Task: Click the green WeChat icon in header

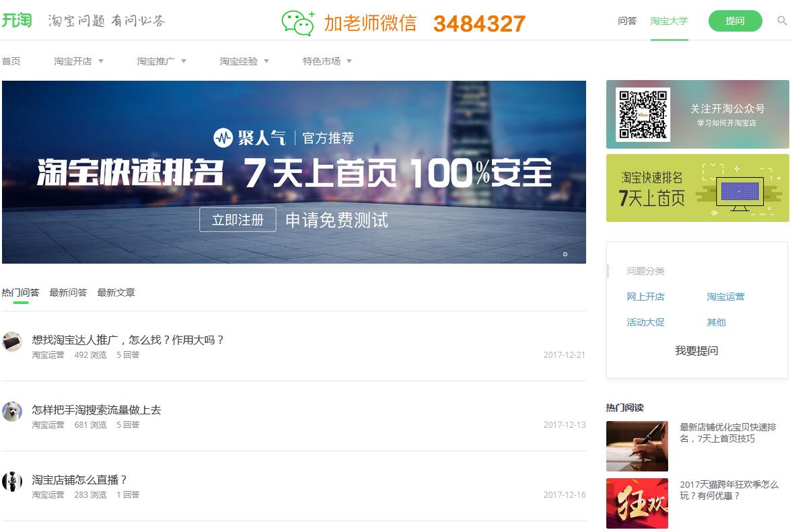Action: point(298,23)
